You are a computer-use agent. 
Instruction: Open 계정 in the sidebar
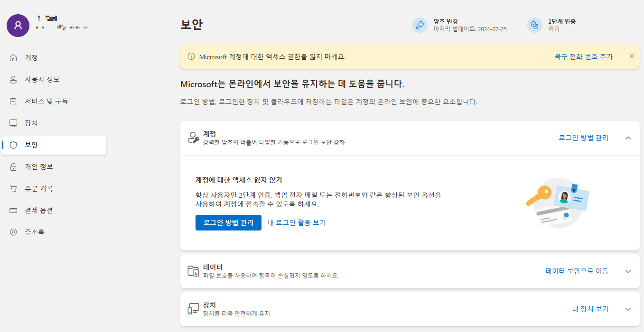click(54, 58)
